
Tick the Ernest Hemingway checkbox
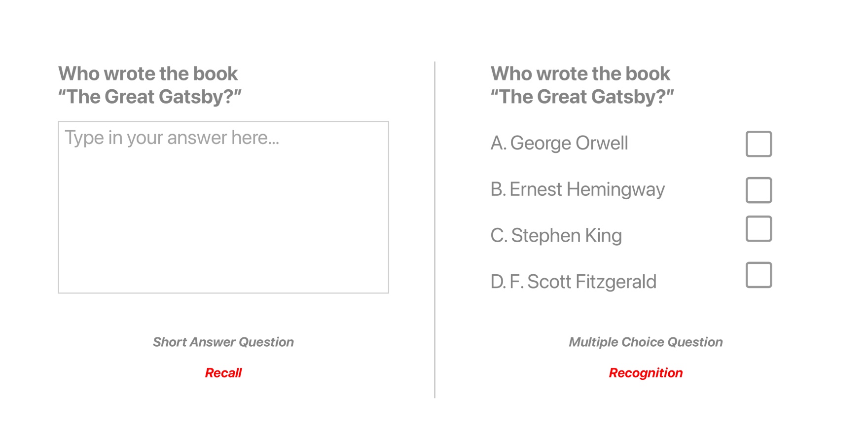tap(759, 190)
